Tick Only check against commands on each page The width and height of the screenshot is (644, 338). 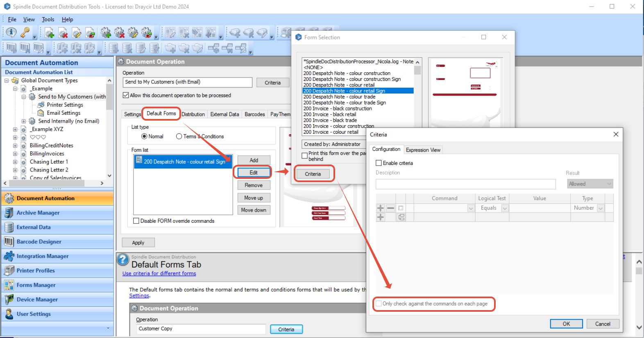379,304
